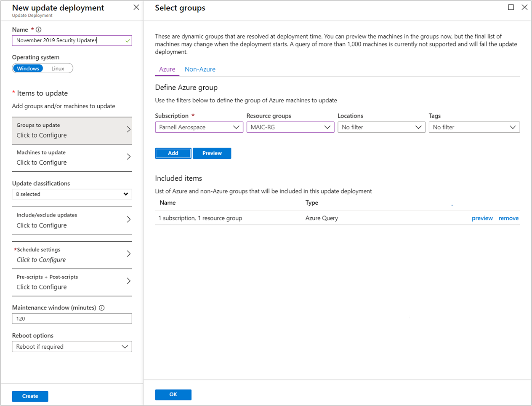The width and height of the screenshot is (532, 406).
Task: Maximize the Select groups blade
Action: click(511, 7)
